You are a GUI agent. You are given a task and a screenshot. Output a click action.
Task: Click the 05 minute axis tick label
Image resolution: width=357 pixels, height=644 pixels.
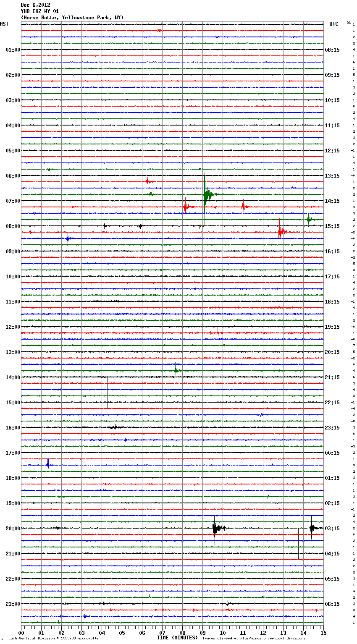coord(122,633)
